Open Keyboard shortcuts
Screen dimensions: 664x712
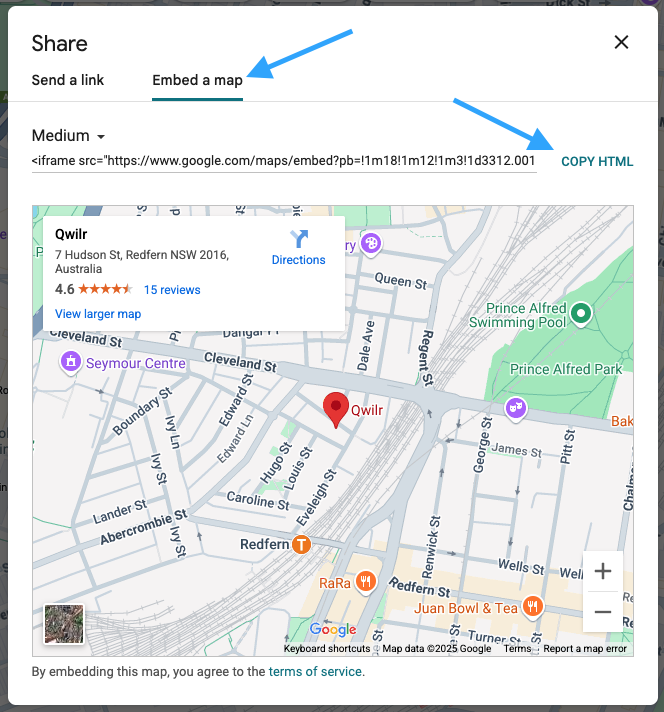tap(327, 648)
